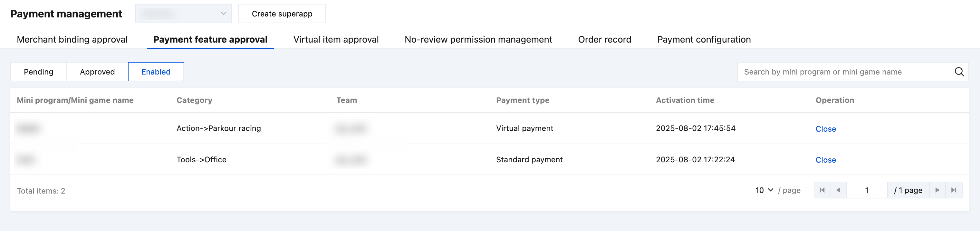
Task: Go to the next page
Action: coord(937,190)
